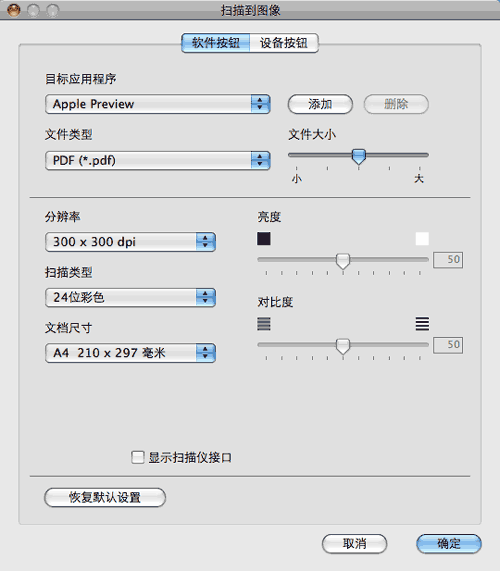
Task: Open the 文档尺寸 A4 dropdown
Action: click(130, 353)
